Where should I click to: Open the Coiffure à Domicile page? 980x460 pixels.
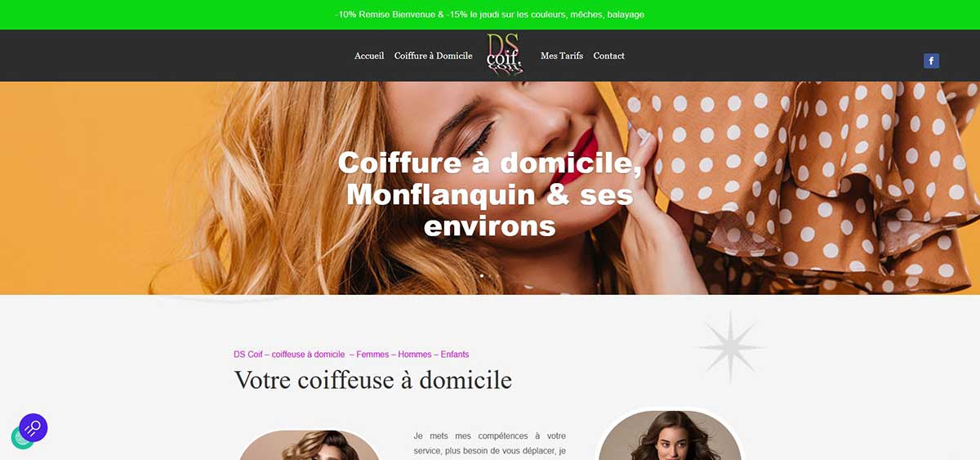433,56
